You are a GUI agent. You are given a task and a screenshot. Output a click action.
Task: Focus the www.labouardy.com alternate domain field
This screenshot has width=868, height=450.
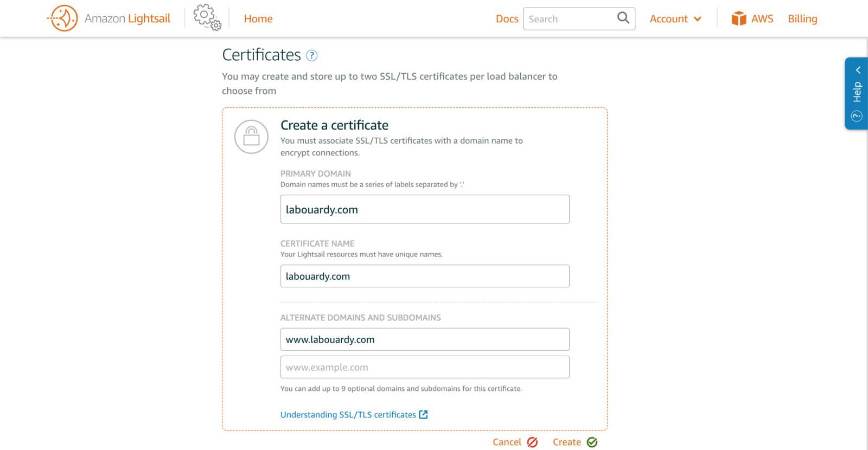(x=425, y=339)
